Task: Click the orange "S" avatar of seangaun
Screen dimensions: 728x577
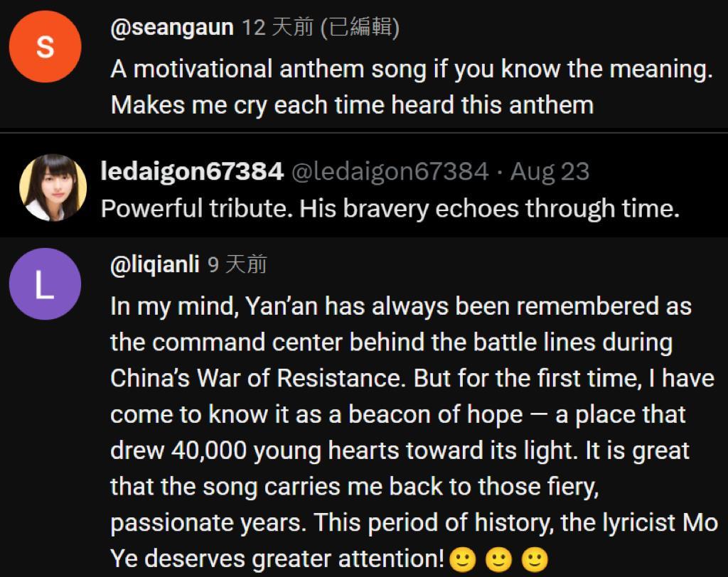Action: point(45,47)
